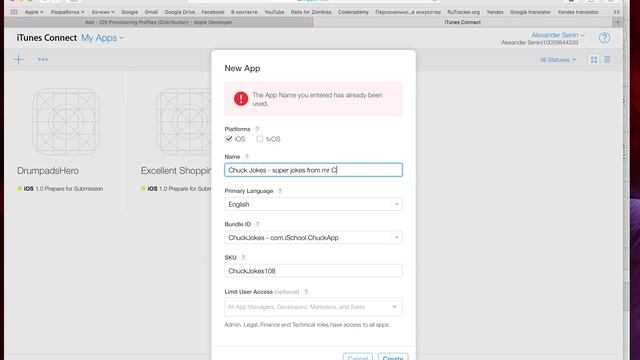Open the Bundle ID dropdown
640x360 pixels.
point(313,238)
